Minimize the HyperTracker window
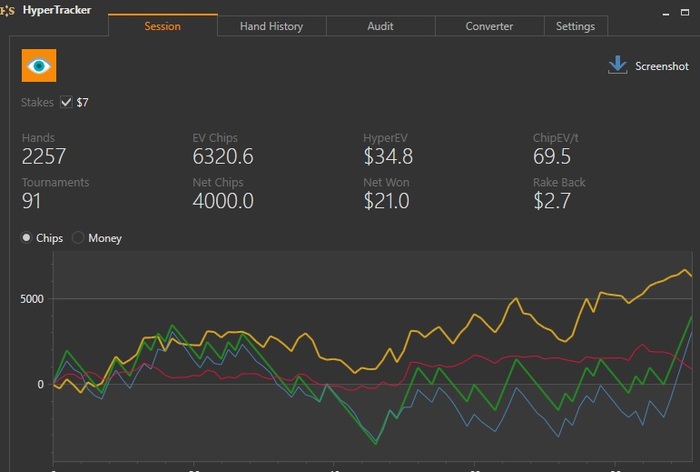This screenshot has width=700, height=472. [x=666, y=13]
